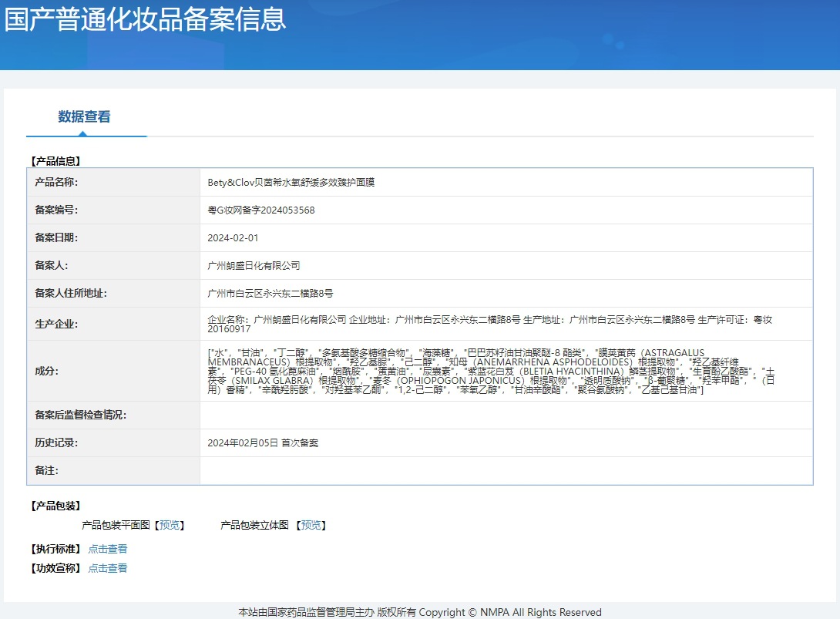Viewport: 840px width, 619px height.
Task: Select the 产品包装立体图 label
Action: [x=254, y=525]
